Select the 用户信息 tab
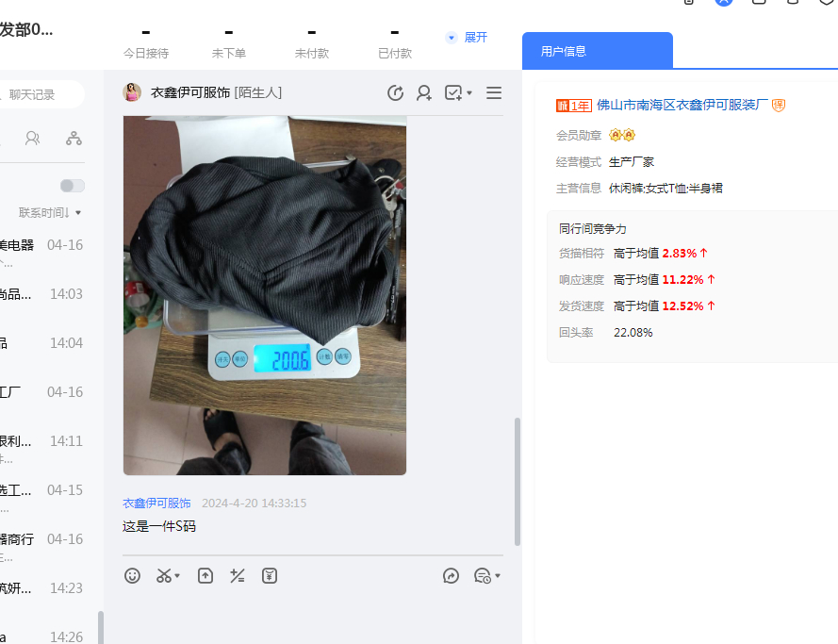This screenshot has width=838, height=644. click(x=597, y=51)
